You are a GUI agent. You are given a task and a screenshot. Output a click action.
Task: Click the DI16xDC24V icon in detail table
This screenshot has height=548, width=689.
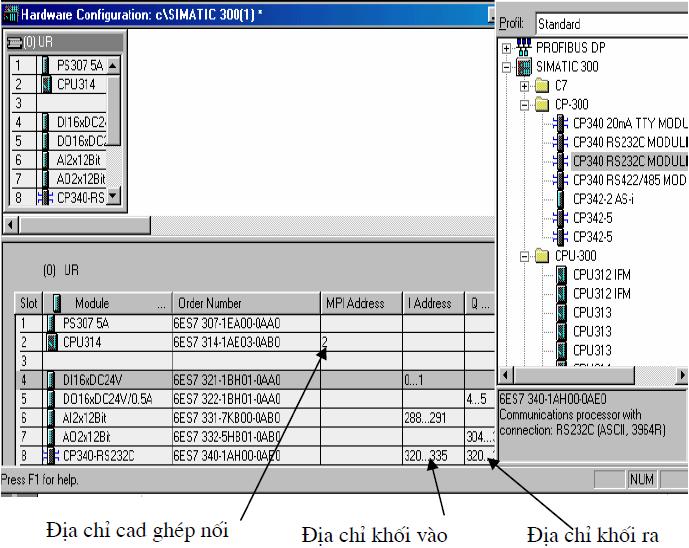51,380
